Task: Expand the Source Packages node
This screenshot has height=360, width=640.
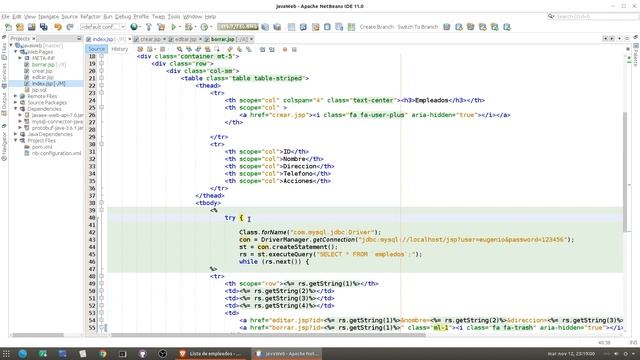Action: tap(16, 102)
